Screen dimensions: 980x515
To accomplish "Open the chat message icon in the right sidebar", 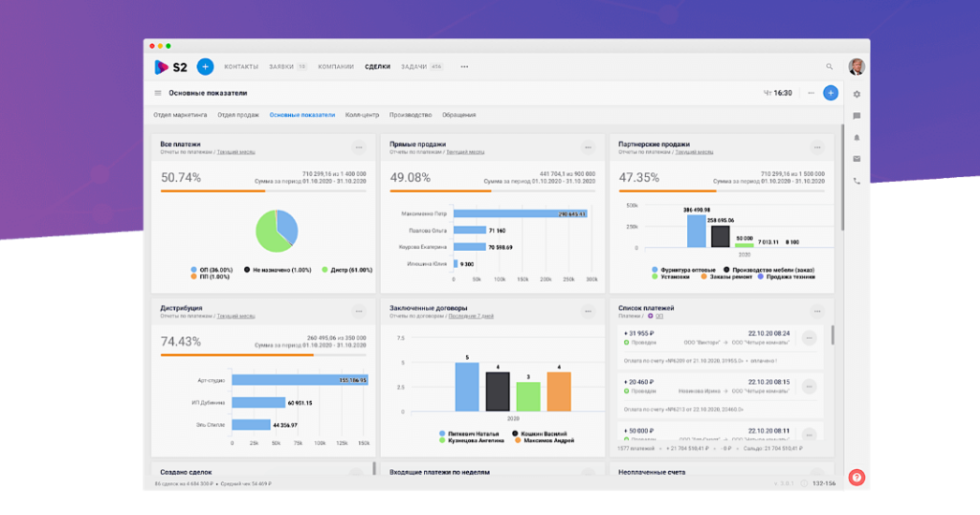I will (x=857, y=116).
